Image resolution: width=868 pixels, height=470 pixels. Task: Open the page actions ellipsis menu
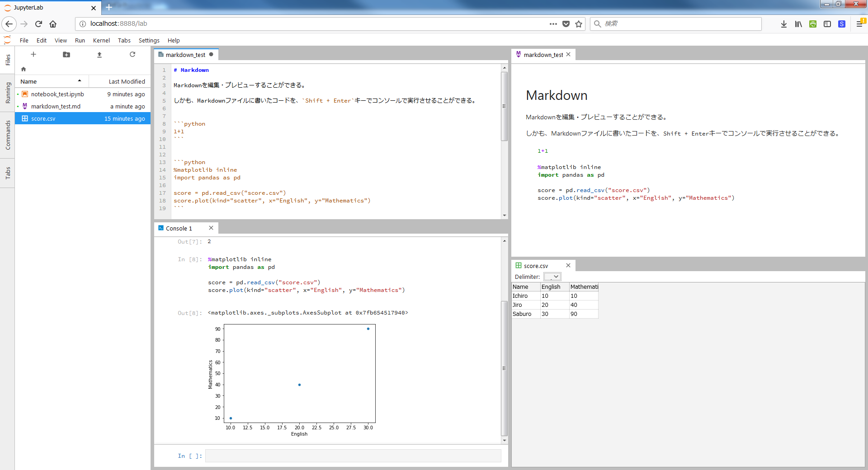[553, 24]
